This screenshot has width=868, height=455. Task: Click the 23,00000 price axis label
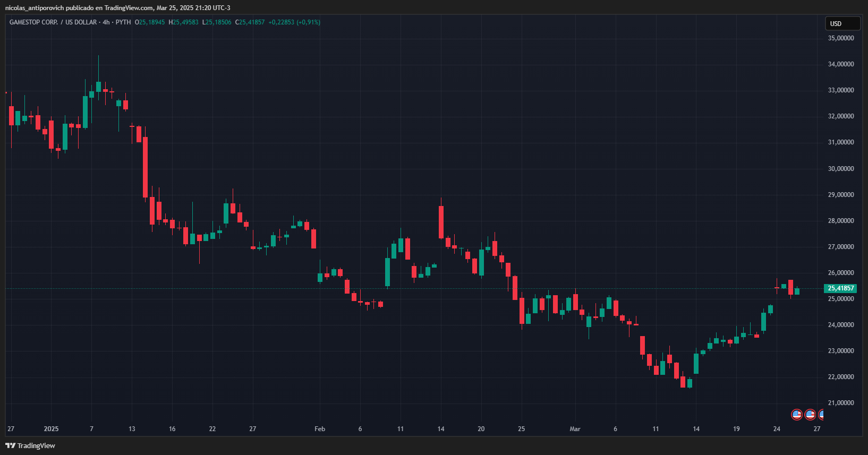(841, 351)
